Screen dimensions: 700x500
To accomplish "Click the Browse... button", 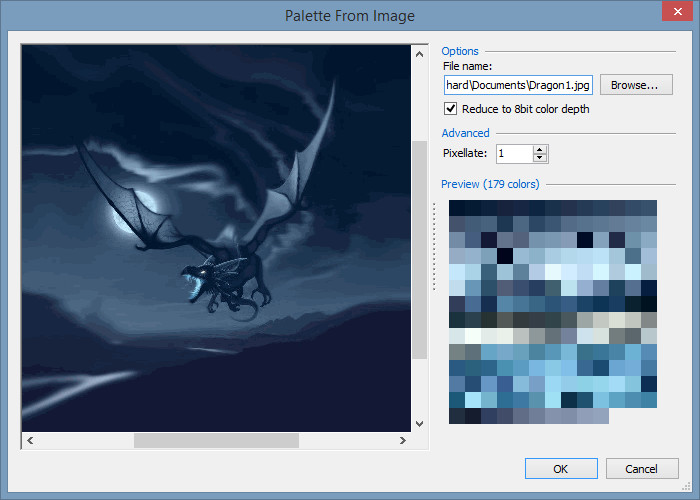I will [x=636, y=85].
